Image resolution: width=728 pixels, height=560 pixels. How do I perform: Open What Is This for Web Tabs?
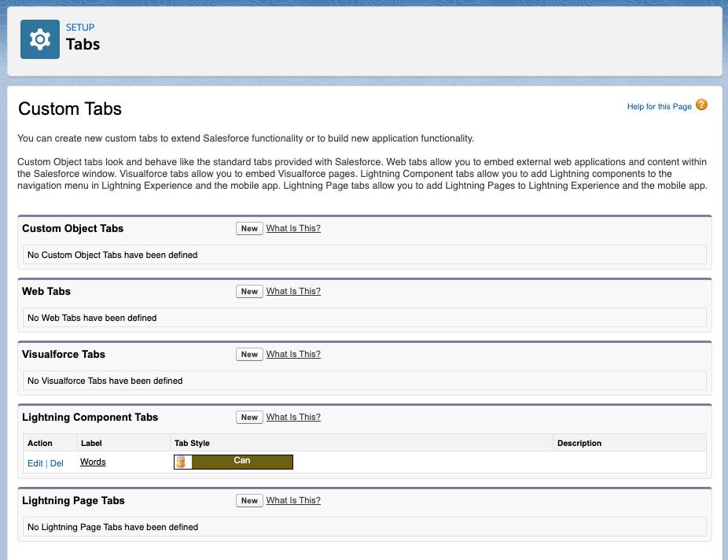point(293,291)
